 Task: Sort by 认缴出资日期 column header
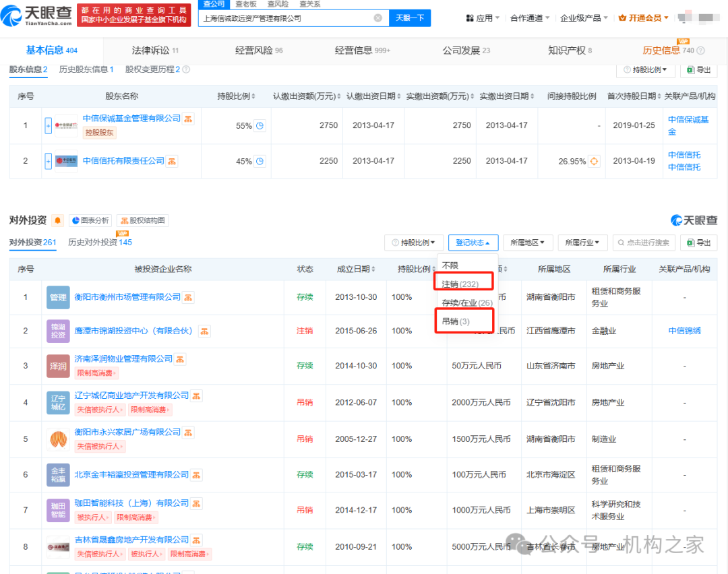[373, 96]
